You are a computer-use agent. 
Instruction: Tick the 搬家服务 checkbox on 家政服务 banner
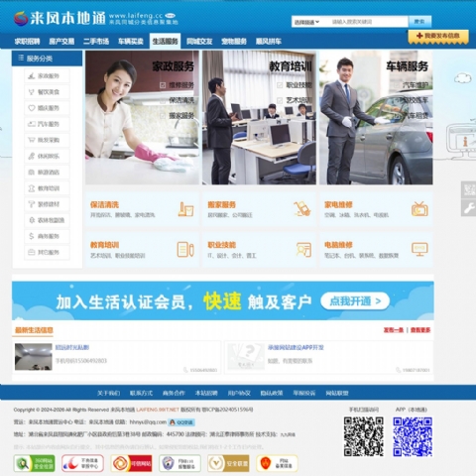[163, 116]
